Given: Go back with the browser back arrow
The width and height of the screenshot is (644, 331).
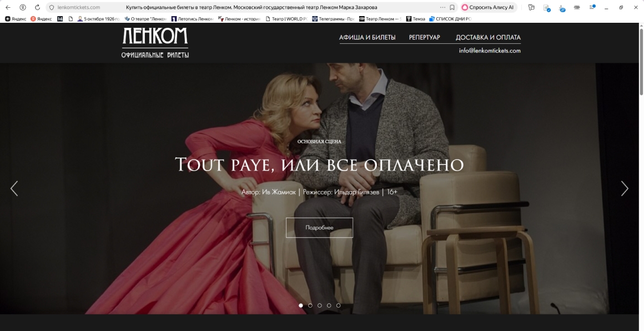Looking at the screenshot, I should pos(8,7).
